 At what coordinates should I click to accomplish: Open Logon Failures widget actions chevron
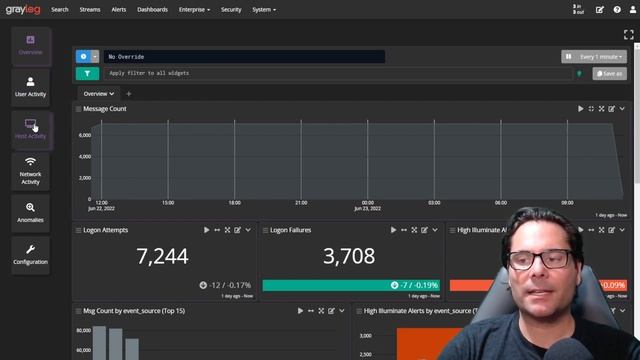pyautogui.click(x=435, y=230)
